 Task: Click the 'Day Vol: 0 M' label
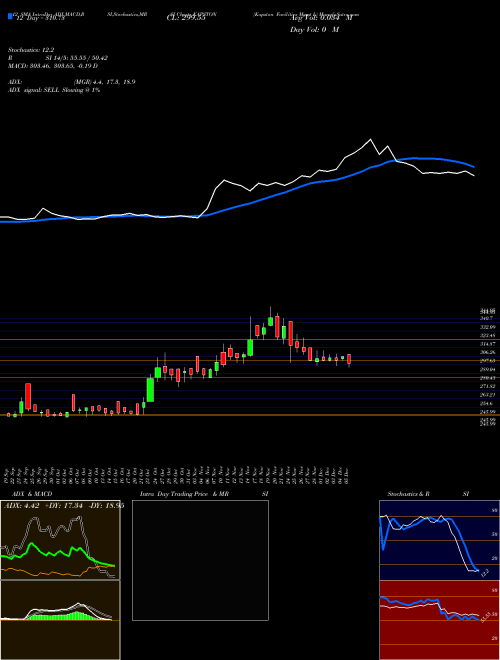[314, 30]
